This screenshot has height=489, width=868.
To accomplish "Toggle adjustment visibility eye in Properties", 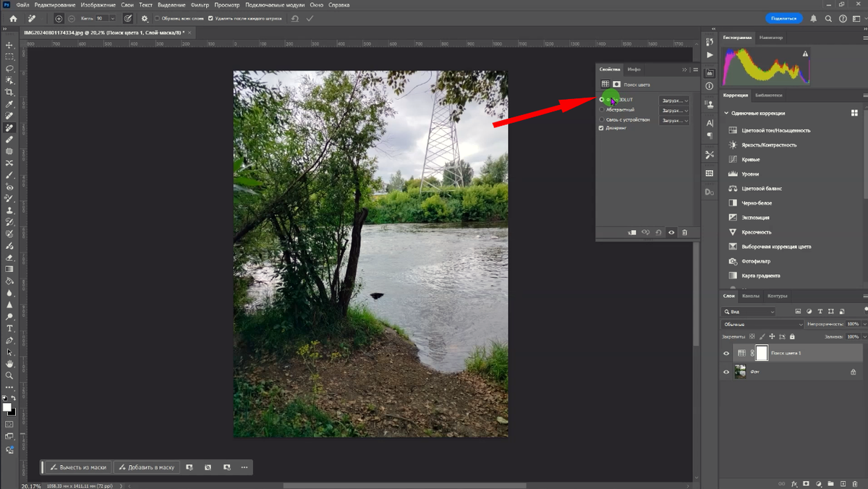I will point(671,233).
